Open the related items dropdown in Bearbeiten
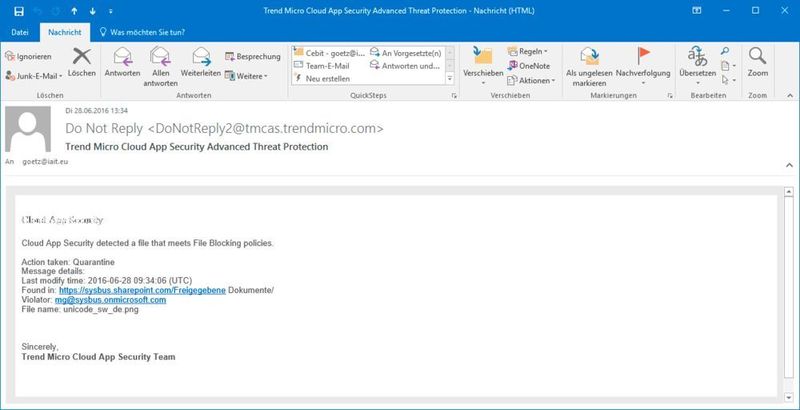Image resolution: width=800 pixels, height=410 pixels. 728,66
